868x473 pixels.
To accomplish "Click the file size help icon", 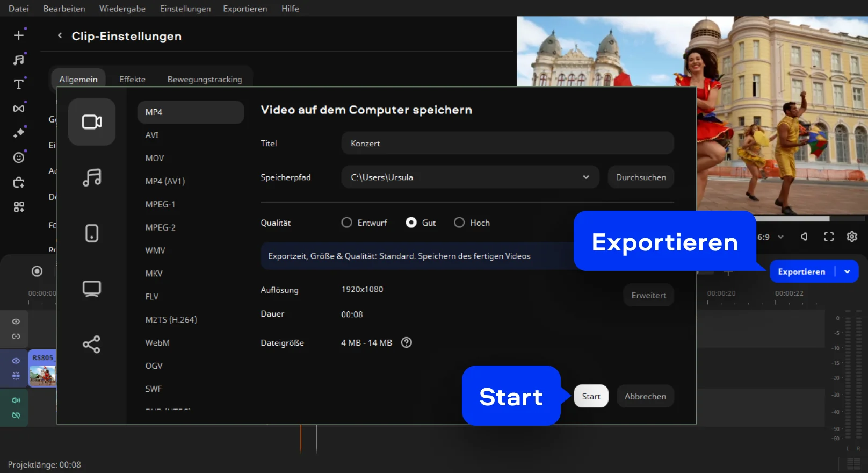I will (407, 342).
